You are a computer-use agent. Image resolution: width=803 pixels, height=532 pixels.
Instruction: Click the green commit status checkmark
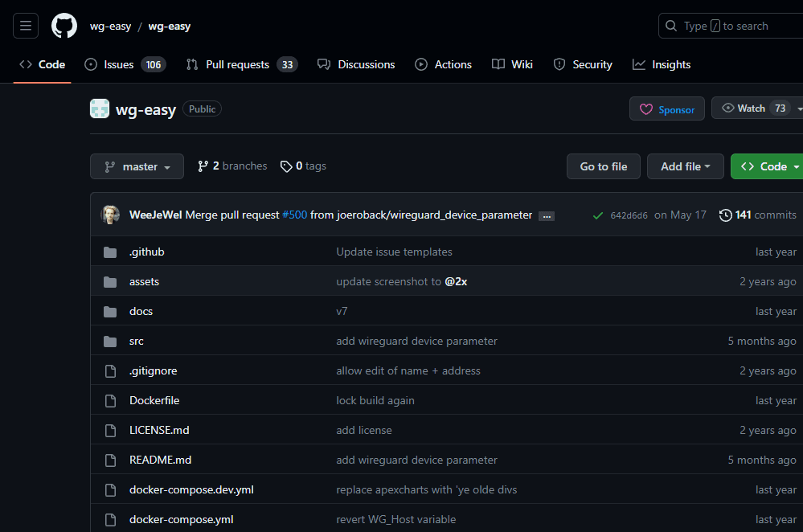(x=597, y=215)
